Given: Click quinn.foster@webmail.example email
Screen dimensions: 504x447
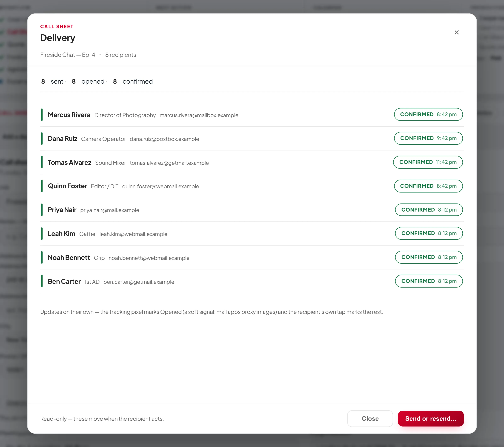Looking at the screenshot, I should 160,186.
